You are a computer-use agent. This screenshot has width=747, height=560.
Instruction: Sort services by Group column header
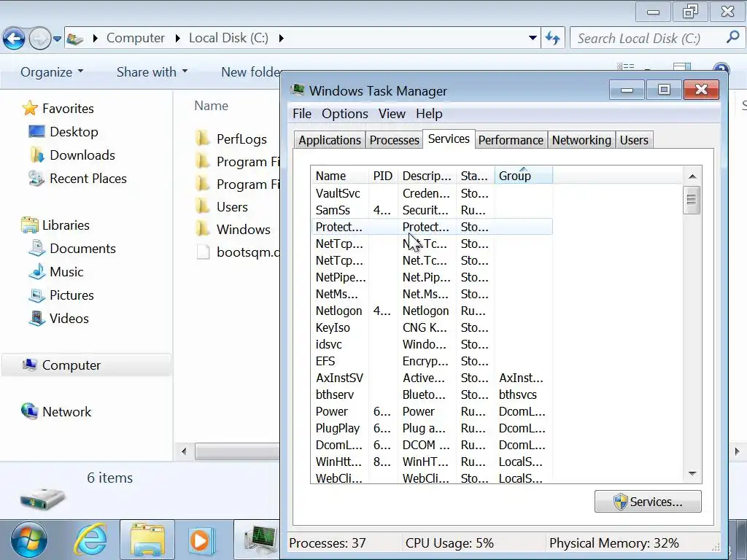(x=524, y=175)
